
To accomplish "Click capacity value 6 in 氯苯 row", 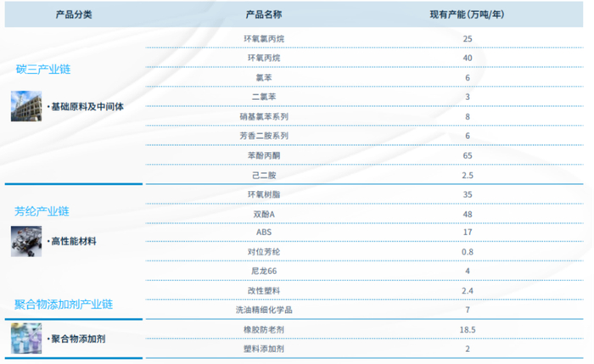I will pyautogui.click(x=468, y=78).
